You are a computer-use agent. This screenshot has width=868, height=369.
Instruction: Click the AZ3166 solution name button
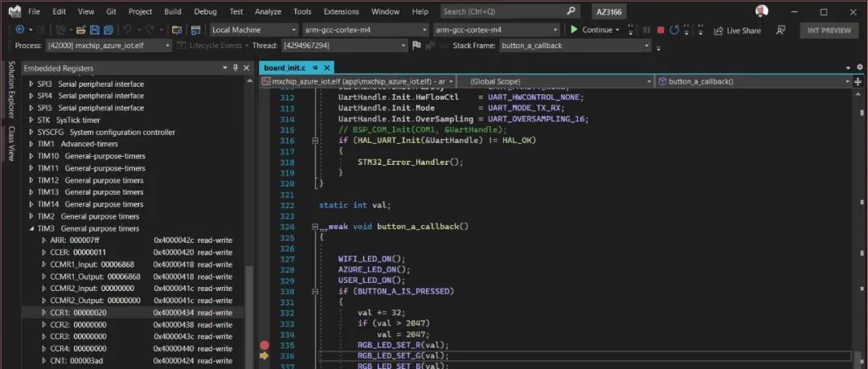[608, 11]
